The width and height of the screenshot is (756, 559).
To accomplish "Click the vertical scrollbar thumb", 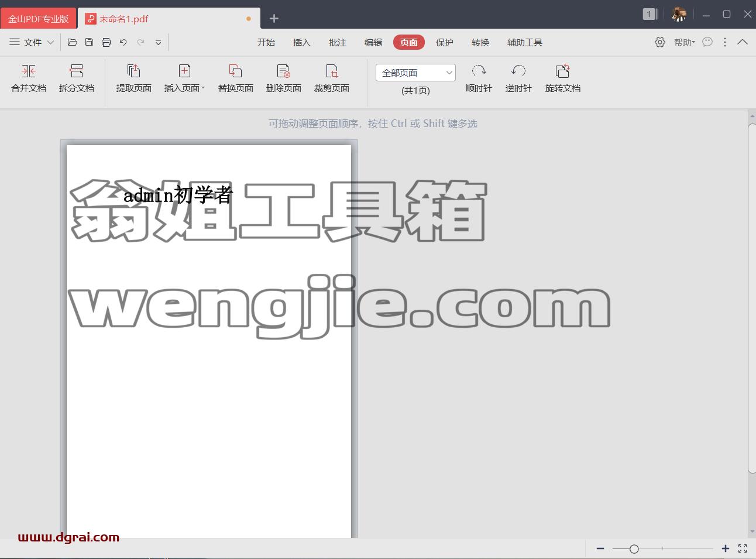I will click(x=752, y=299).
